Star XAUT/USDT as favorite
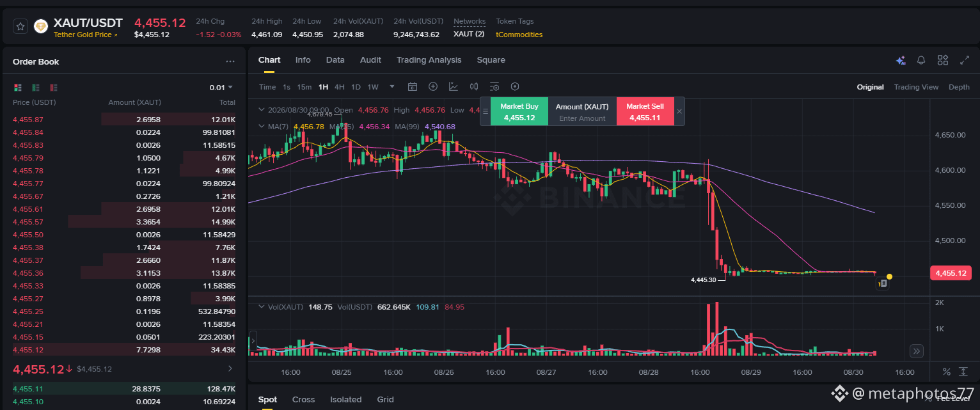 pyautogui.click(x=20, y=26)
